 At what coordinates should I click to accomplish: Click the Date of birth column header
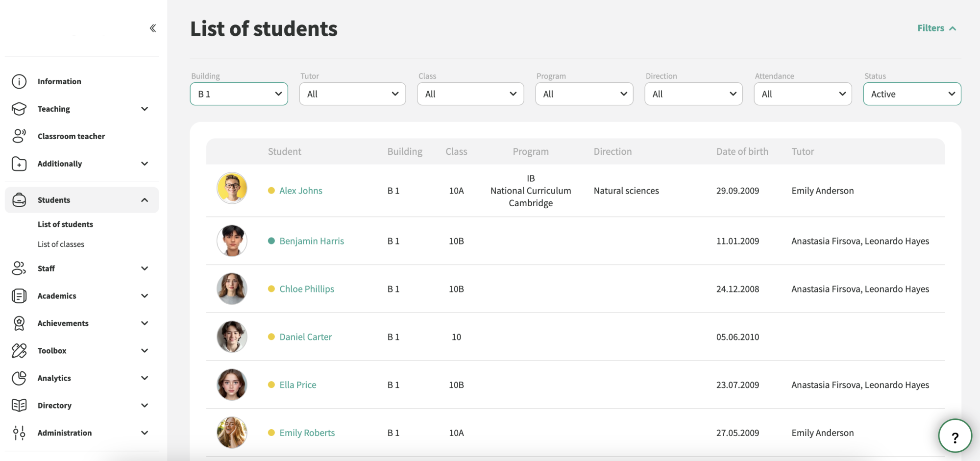coord(742,151)
